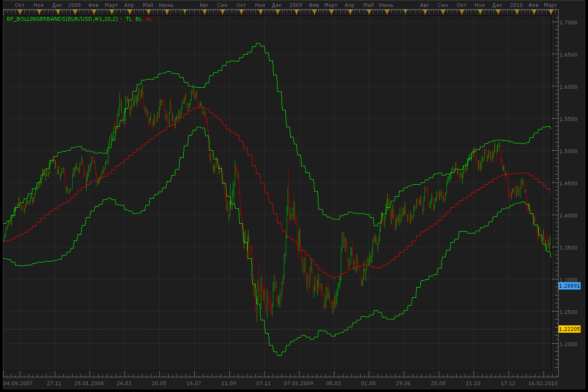Image resolution: width=588 pixels, height=392 pixels.
Task: Click the 1.5500 price axis label
Action: click(x=569, y=119)
